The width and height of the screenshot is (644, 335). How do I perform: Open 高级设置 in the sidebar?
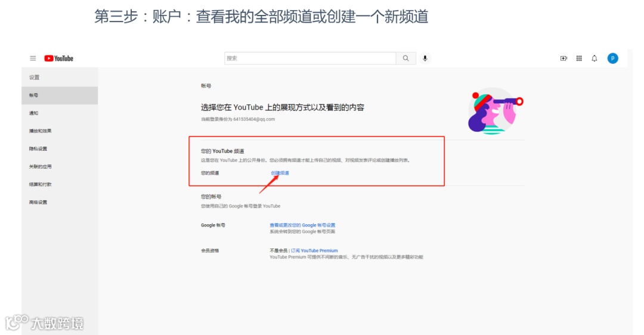(x=60, y=203)
